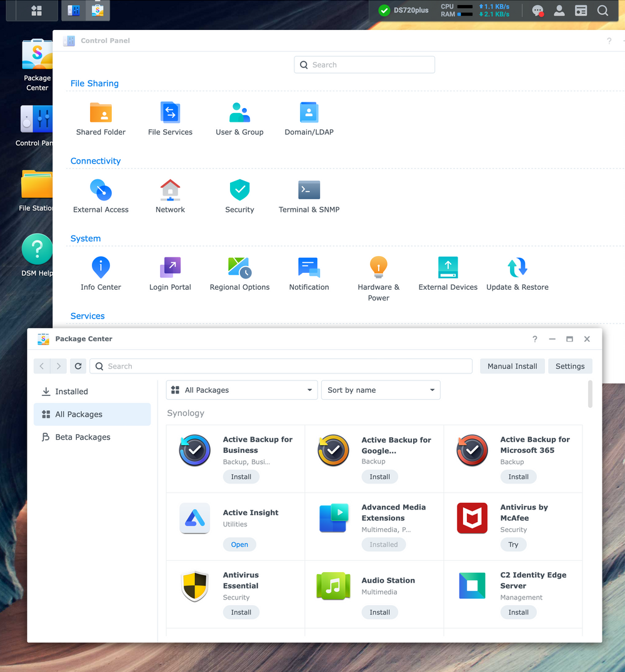Refresh the Package Center list

coord(78,366)
